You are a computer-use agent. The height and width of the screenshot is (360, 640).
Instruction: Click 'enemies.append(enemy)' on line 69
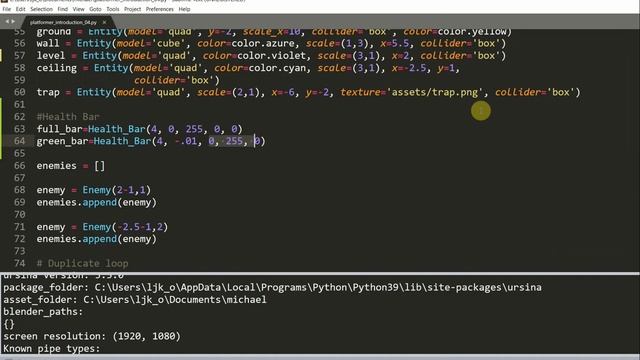tap(96, 202)
